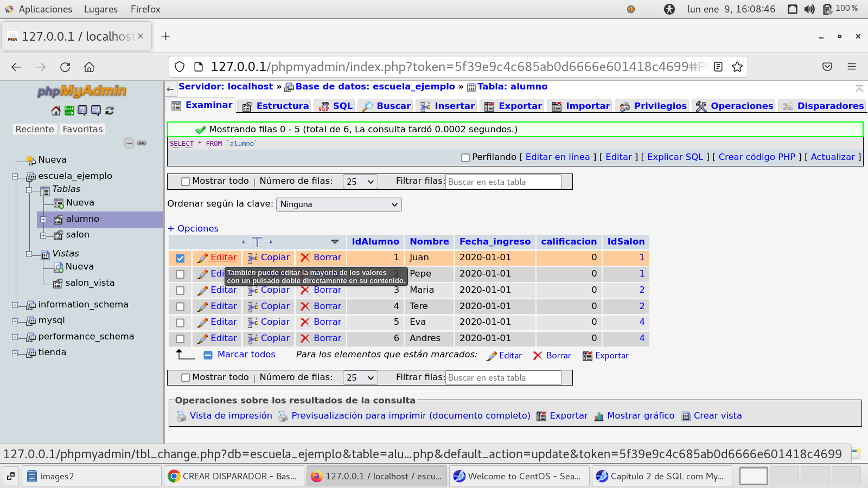Open the Ordenar según la clave dropdown
Viewport: 868px width, 488px height.
point(339,204)
